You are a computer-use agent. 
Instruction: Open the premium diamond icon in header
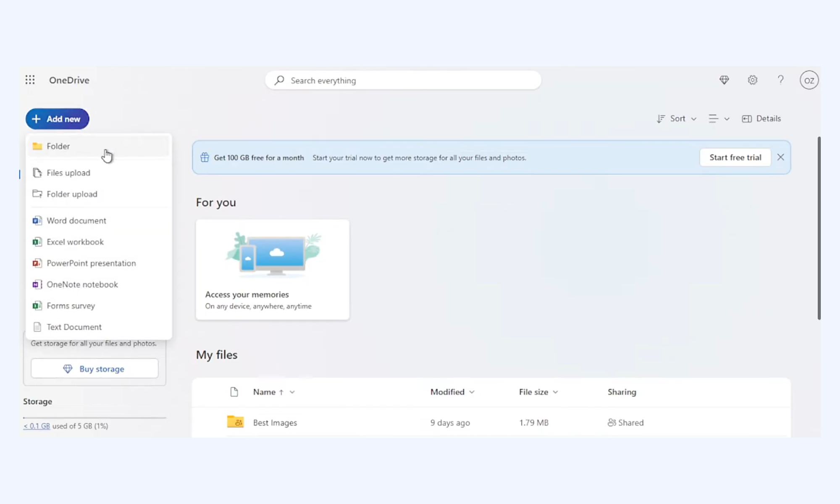coord(724,80)
